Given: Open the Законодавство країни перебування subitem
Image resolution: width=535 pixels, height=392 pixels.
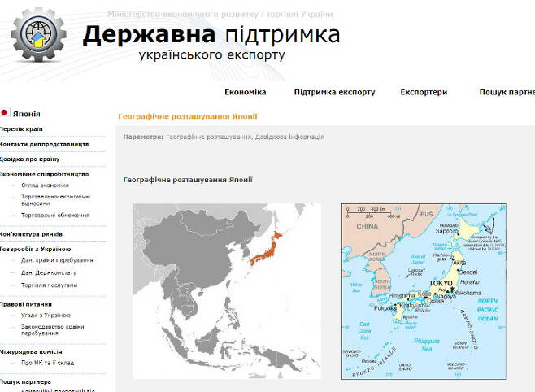Looking at the screenshot, I should click(x=53, y=330).
